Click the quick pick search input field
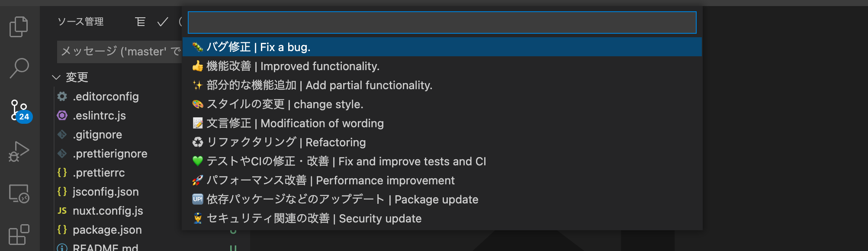The height and width of the screenshot is (251, 868). (442, 23)
